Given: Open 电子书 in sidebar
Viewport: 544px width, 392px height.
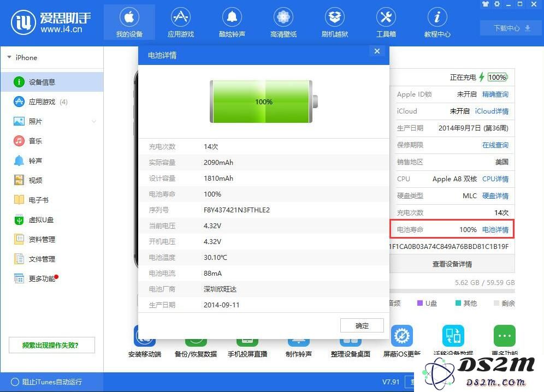Looking at the screenshot, I should click(52, 200).
